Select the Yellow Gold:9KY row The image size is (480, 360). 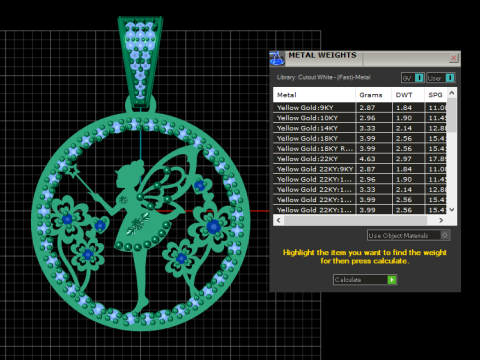(360, 108)
